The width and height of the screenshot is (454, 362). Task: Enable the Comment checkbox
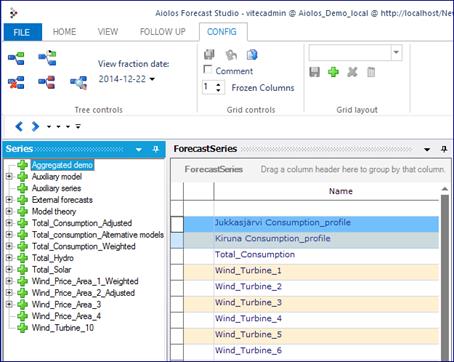coord(207,69)
